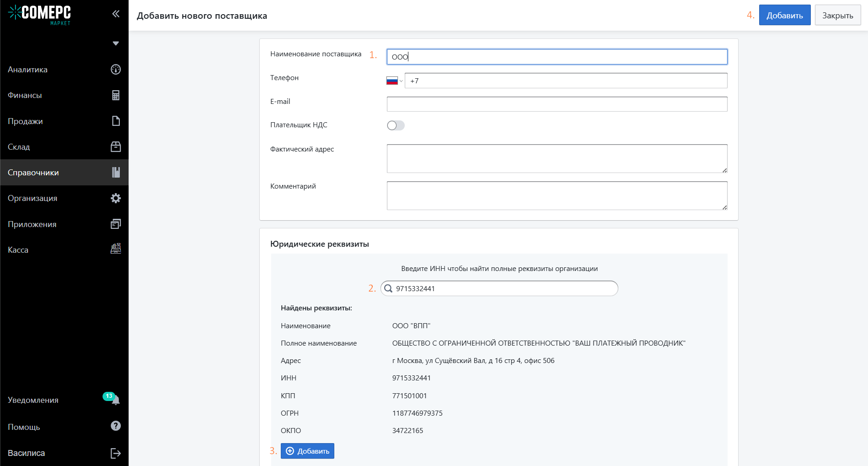Focus the Наименование поставщика input field
Image resolution: width=868 pixels, height=466 pixels.
[557, 57]
